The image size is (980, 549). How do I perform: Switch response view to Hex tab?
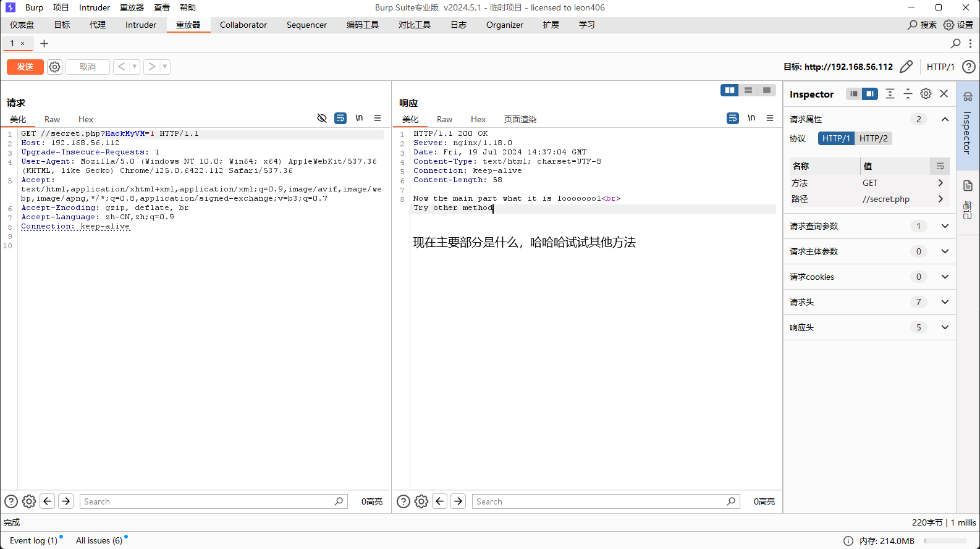pos(478,119)
